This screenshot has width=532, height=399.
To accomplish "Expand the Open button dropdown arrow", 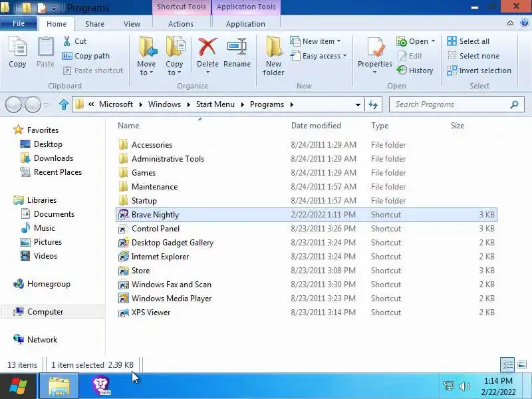I will coord(433,41).
